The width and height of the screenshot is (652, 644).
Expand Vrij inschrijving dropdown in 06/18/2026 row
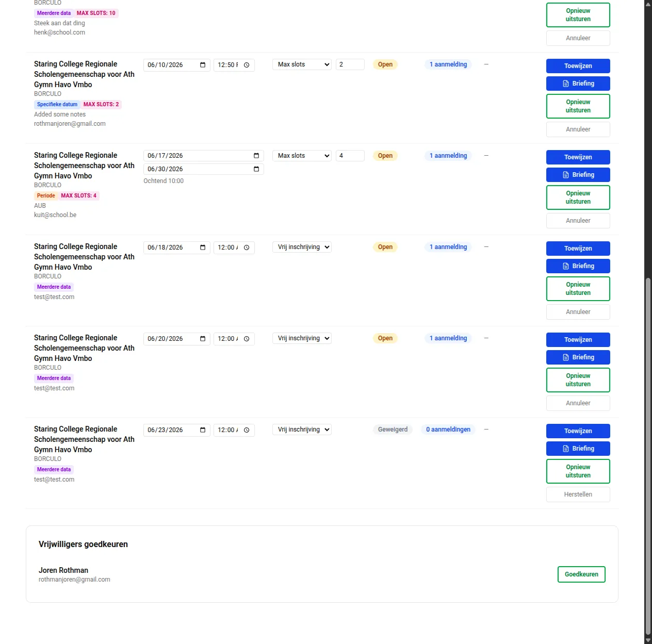(302, 247)
